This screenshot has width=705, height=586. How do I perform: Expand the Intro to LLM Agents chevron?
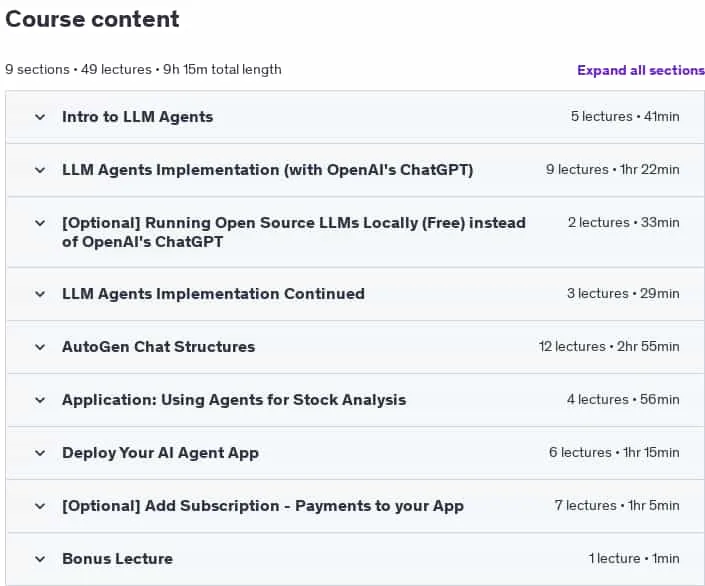(40, 117)
